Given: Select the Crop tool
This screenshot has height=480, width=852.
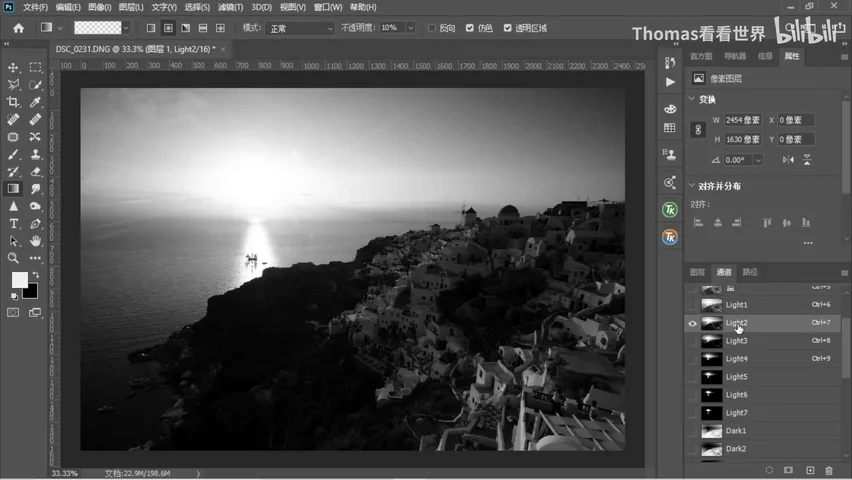Looking at the screenshot, I should click(13, 102).
